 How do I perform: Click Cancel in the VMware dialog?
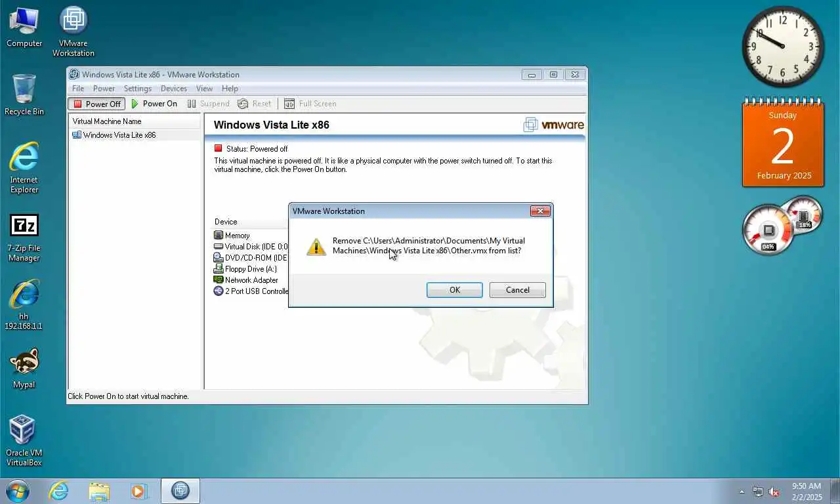click(517, 290)
